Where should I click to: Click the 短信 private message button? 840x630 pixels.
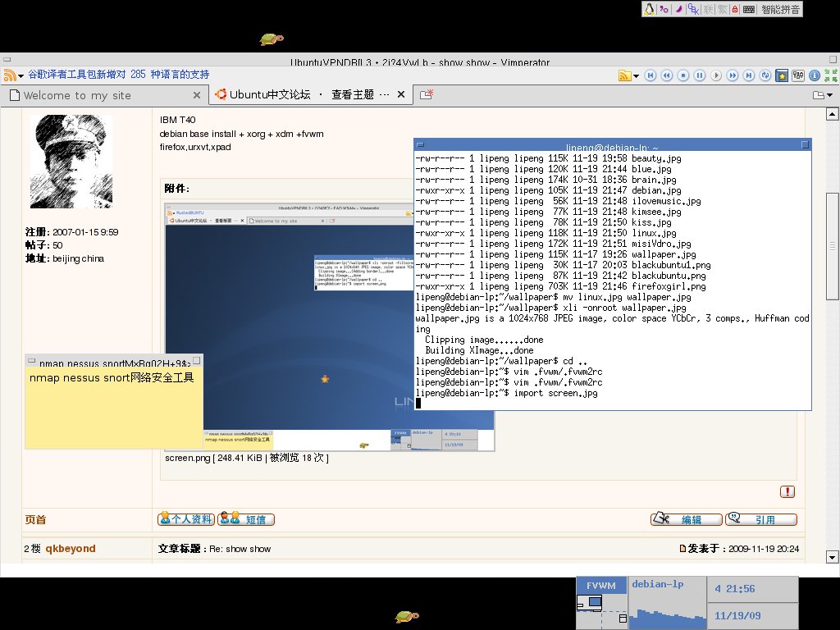[246, 519]
